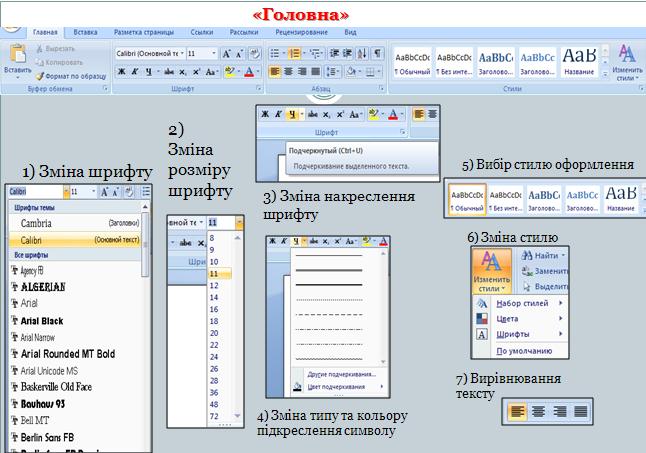Choose the Цвета item in the styles menu
This screenshot has width=646, height=453.
pos(507,319)
